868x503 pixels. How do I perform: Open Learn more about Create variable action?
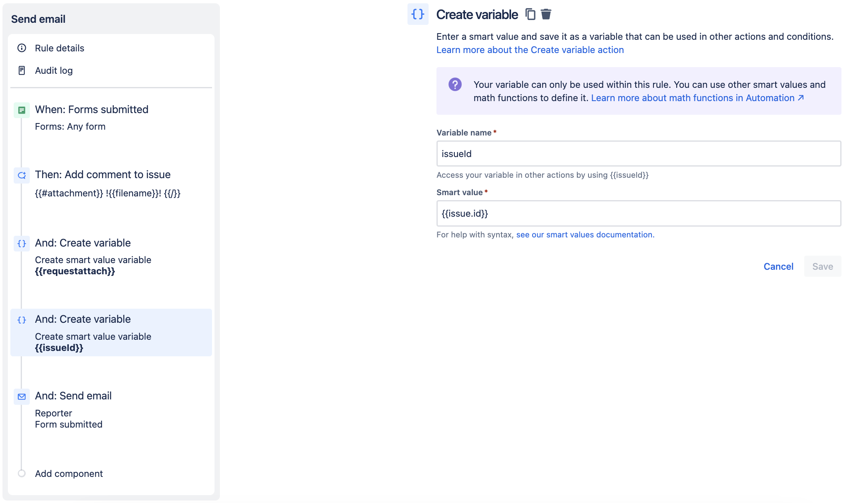pos(530,50)
